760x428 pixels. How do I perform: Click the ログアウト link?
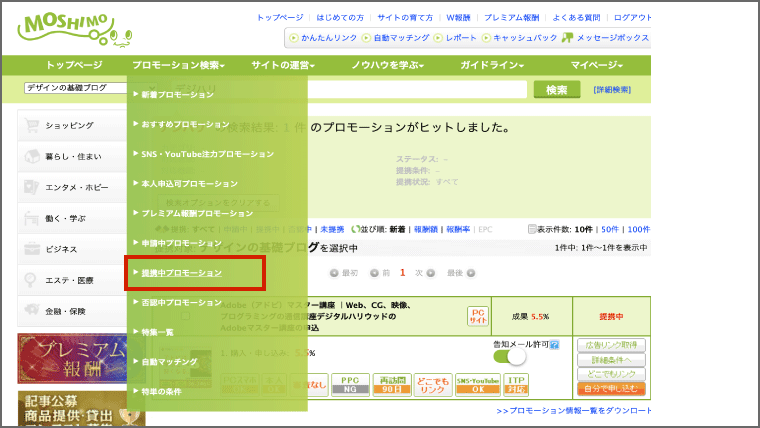coord(632,18)
